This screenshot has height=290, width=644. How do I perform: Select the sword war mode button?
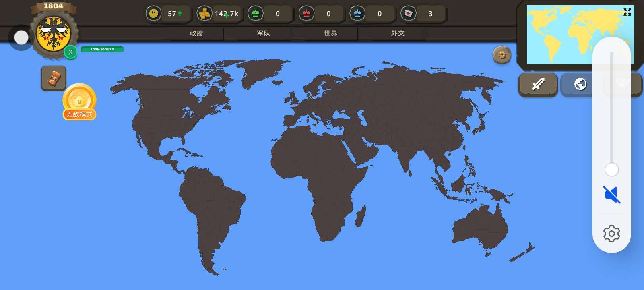[538, 84]
